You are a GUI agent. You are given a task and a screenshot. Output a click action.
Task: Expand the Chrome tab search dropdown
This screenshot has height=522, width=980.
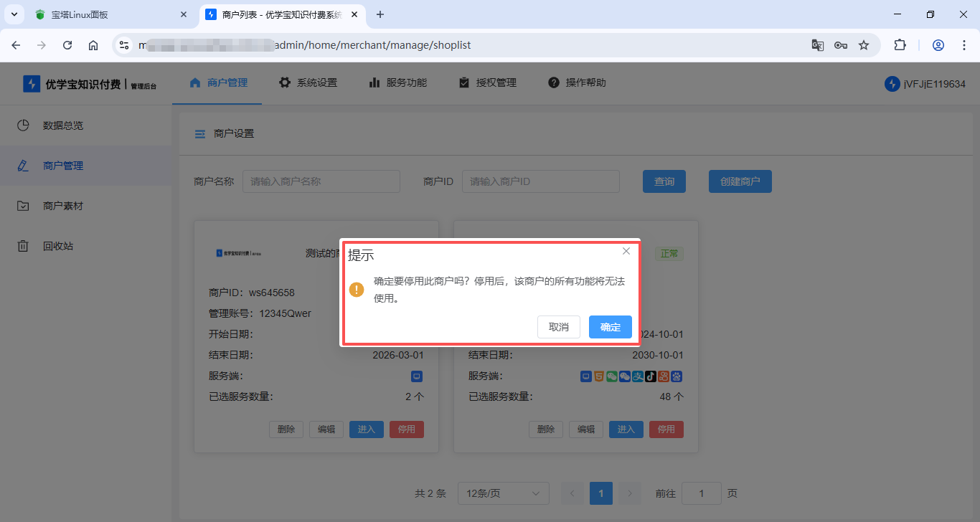pos(14,14)
